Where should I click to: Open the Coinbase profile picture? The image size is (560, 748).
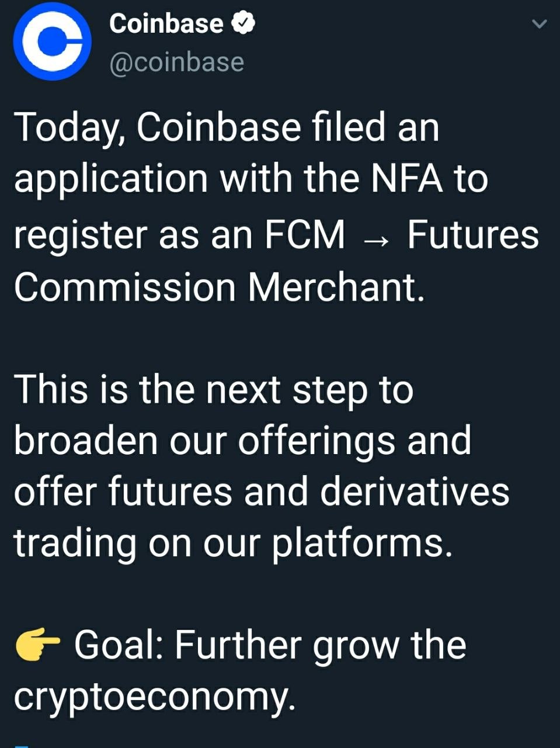coord(52,41)
